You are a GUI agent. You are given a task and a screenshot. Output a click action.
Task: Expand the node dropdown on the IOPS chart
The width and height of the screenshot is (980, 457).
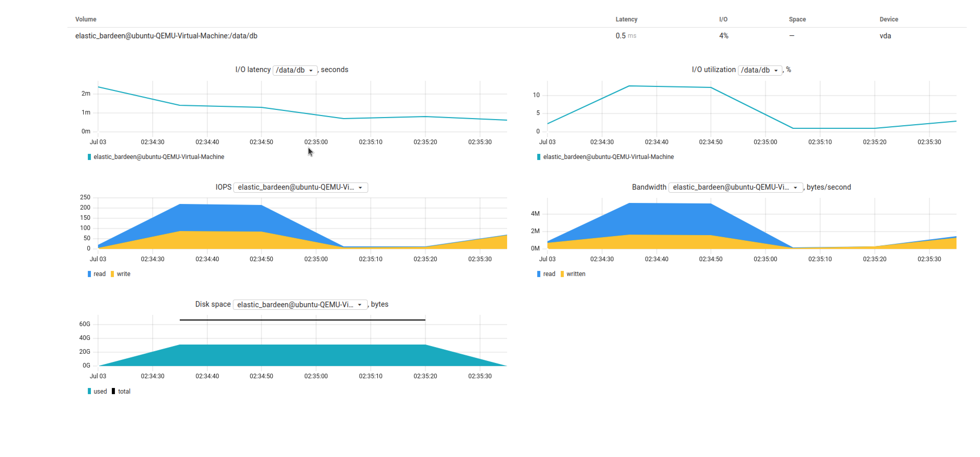coord(301,187)
